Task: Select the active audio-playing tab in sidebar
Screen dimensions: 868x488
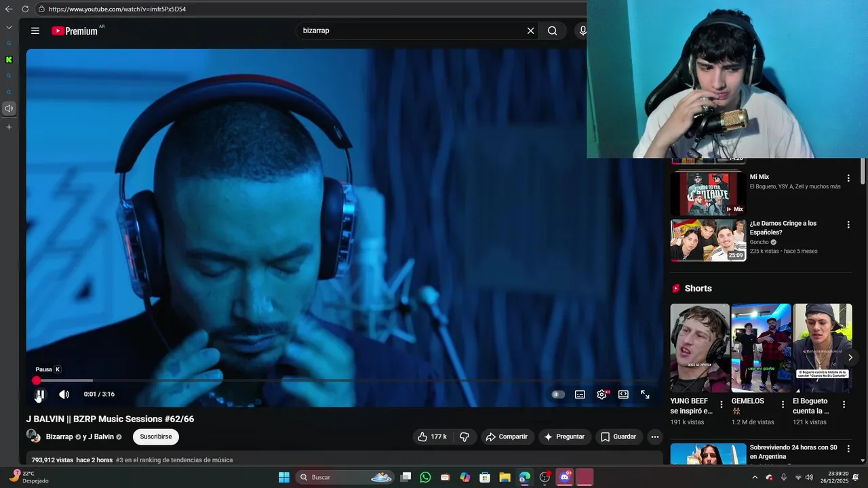Action: tap(9, 108)
